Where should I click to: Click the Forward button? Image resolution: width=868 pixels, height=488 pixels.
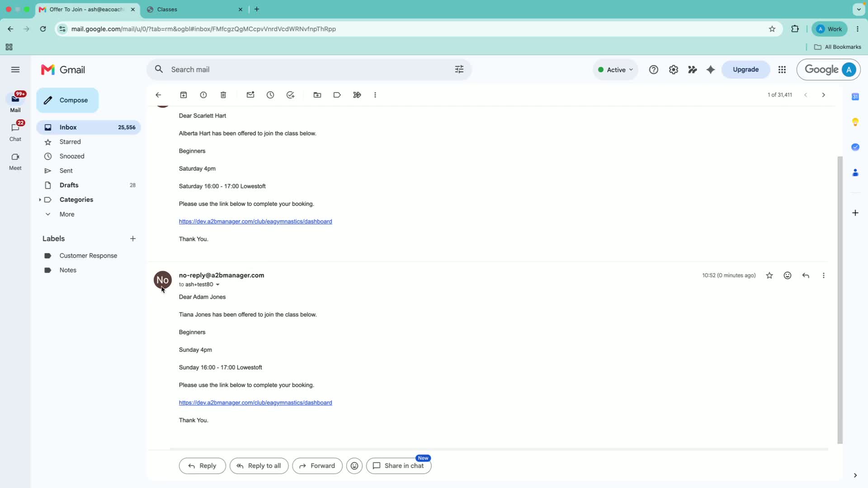click(317, 466)
